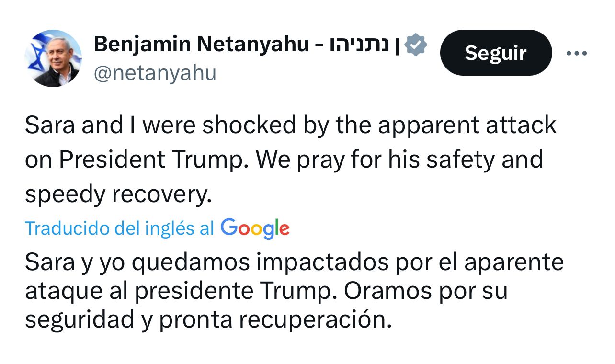Click the Google logo beside the translation note
Viewport: 615px width, 364px height.
pos(255,228)
